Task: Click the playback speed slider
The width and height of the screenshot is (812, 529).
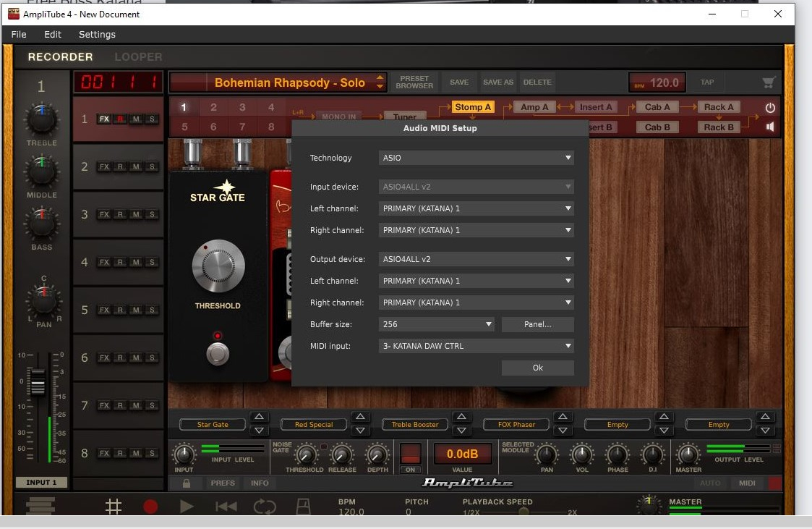Action: (x=524, y=512)
